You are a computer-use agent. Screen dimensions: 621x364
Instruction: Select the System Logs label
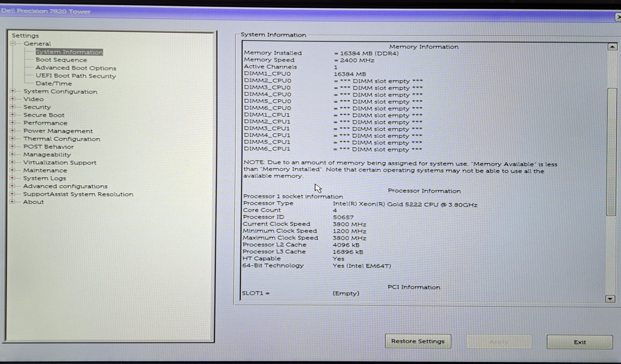(x=45, y=178)
